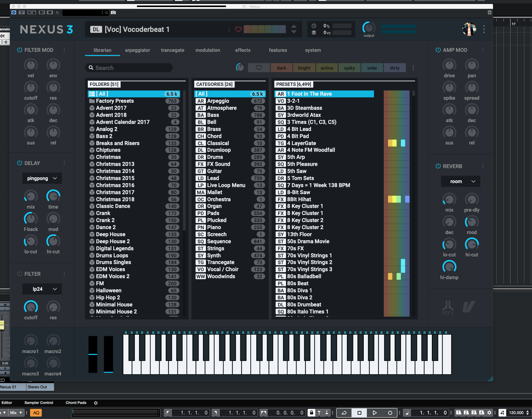Click the ReFX logo at bottom right
The image size is (532, 419).
click(448, 307)
